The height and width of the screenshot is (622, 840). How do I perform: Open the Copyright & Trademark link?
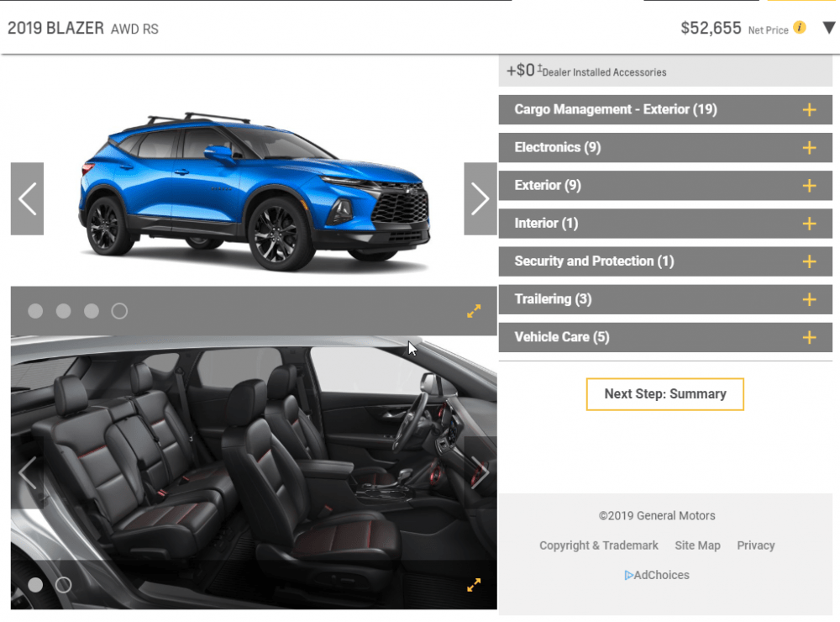598,546
